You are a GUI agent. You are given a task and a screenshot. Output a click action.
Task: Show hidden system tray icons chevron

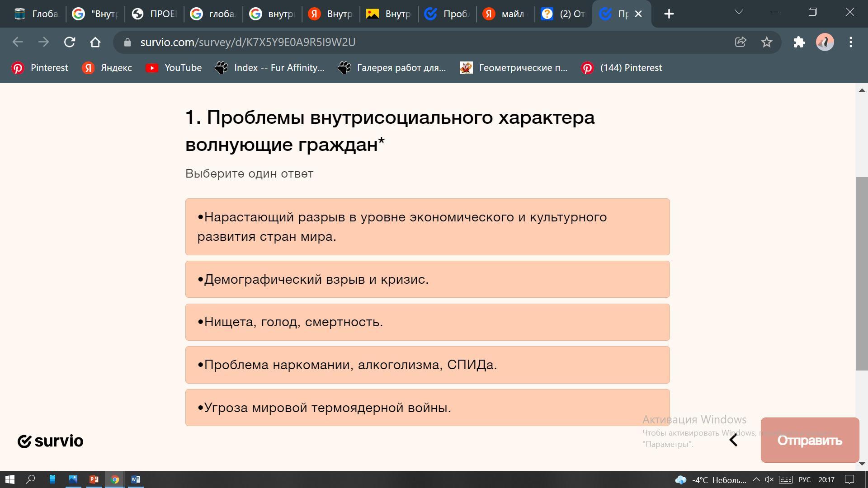(756, 479)
